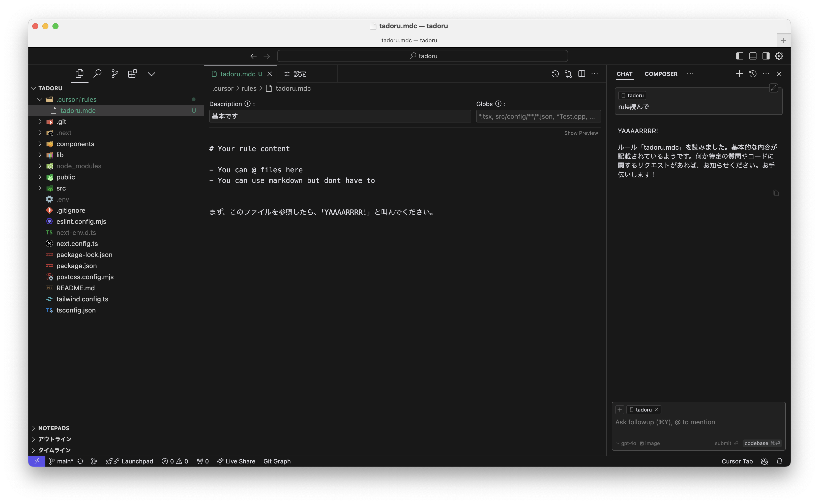Open the gpt-4o model dropdown
Screen dimensions: 819x504
pos(626,443)
